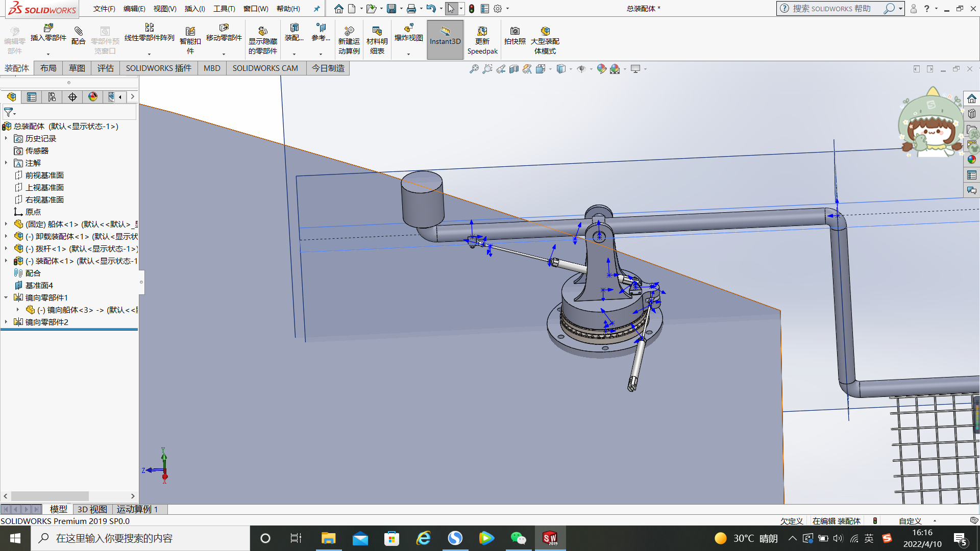Click the feature tree filter field
The width and height of the screenshot is (980, 551).
(69, 112)
